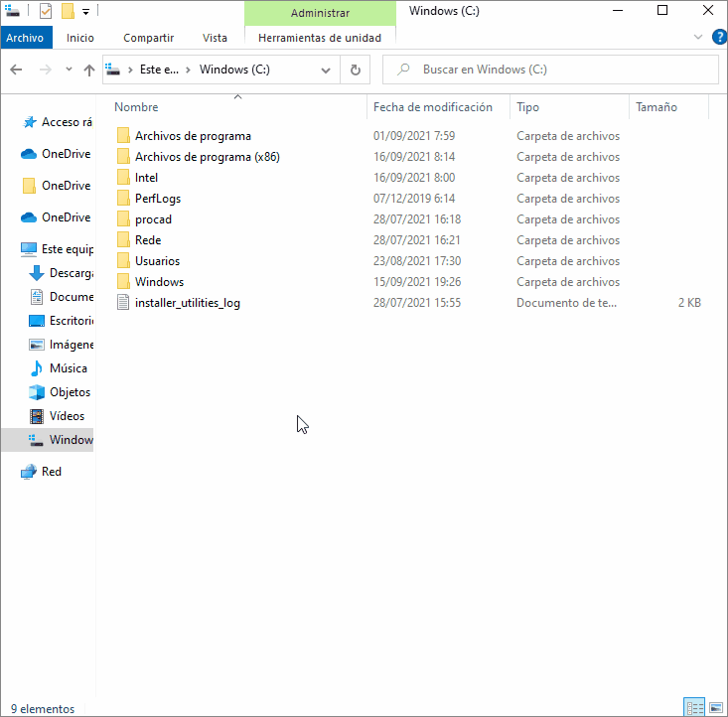This screenshot has width=728, height=717.
Task: Select the Archivos de programa (x86) folder icon
Action: [123, 157]
